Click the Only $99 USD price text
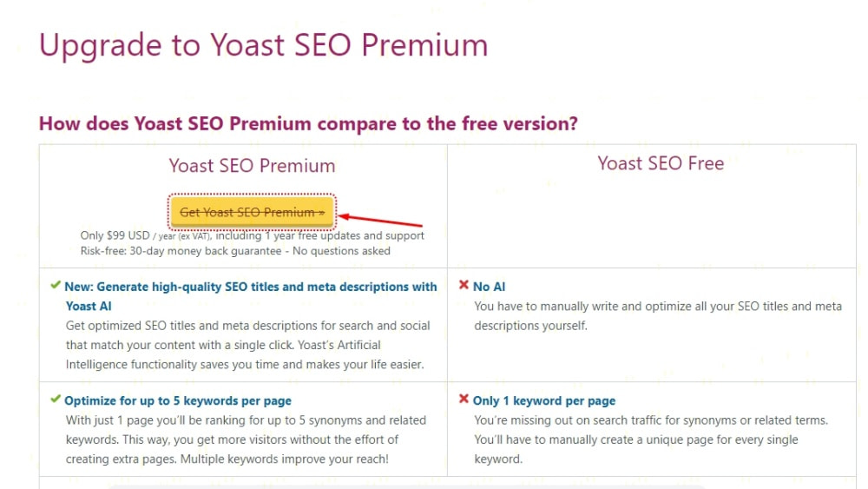Screen dimensions: 868x489 [x=252, y=236]
